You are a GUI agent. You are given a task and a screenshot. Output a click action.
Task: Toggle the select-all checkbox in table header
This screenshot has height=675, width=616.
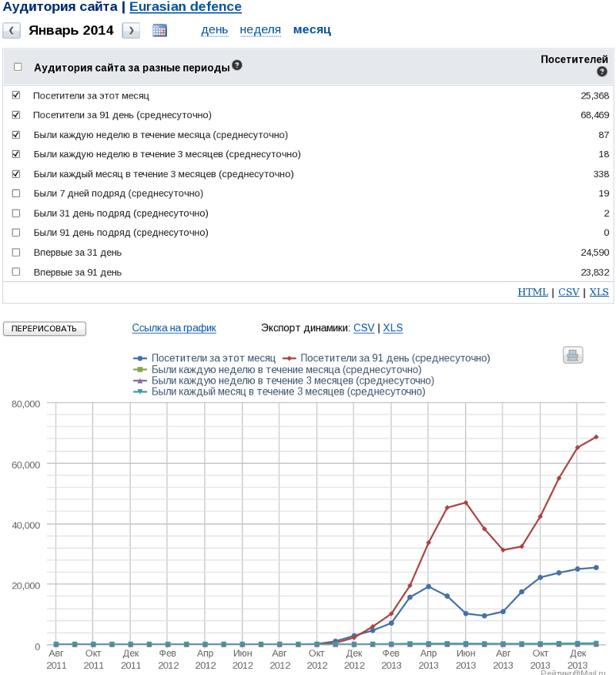(x=18, y=67)
